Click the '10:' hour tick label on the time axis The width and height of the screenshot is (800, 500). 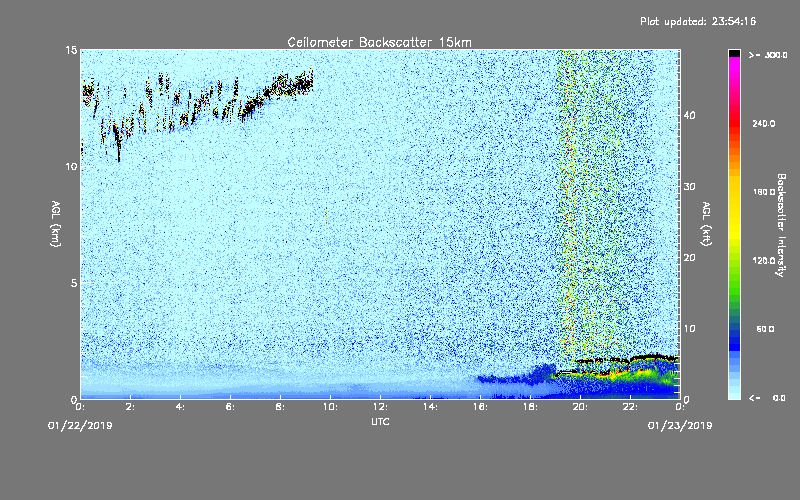pos(330,407)
